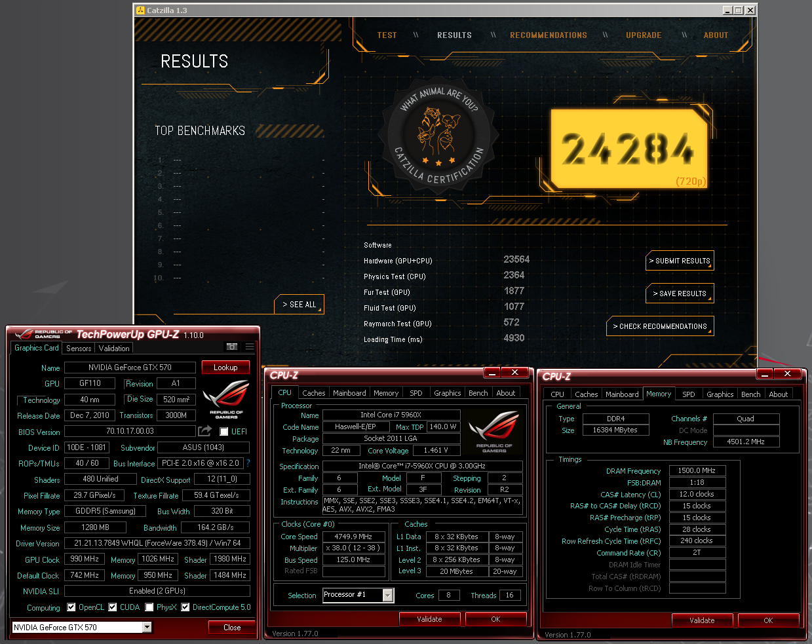Viewport: 812px width, 644px height.
Task: Click the Device ID value 10DE - 1081
Action: 87,447
